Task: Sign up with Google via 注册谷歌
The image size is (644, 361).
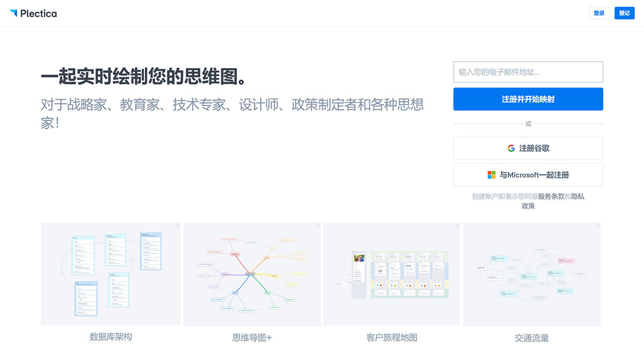Action: pyautogui.click(x=528, y=148)
